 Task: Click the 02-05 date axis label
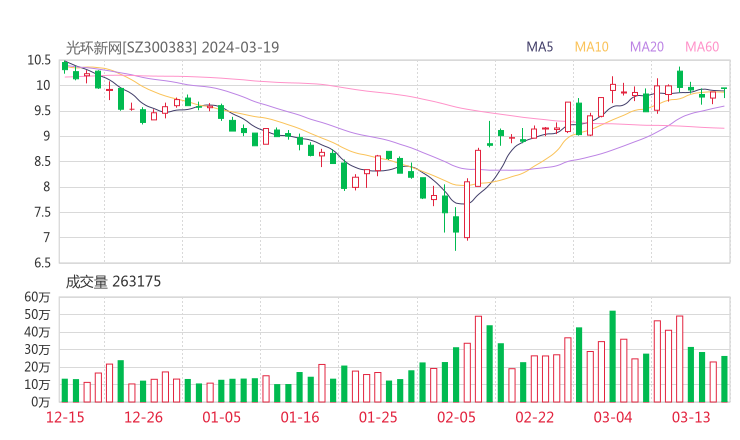click(x=456, y=417)
